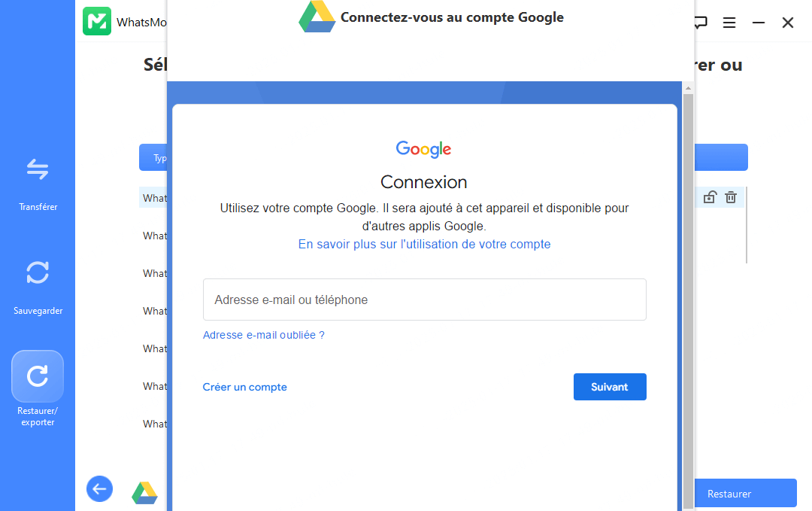Click the Suivant button
Viewport: 812px width, 511px height.
point(609,387)
